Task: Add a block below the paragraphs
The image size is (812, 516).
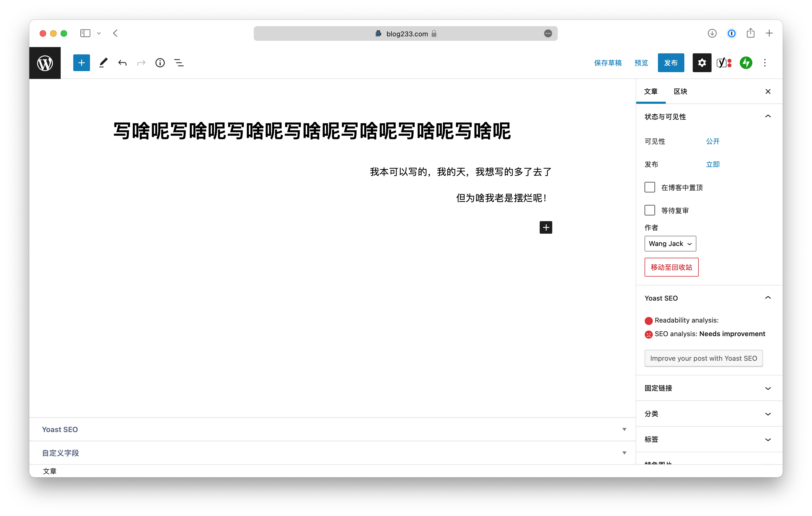Action: coord(546,227)
